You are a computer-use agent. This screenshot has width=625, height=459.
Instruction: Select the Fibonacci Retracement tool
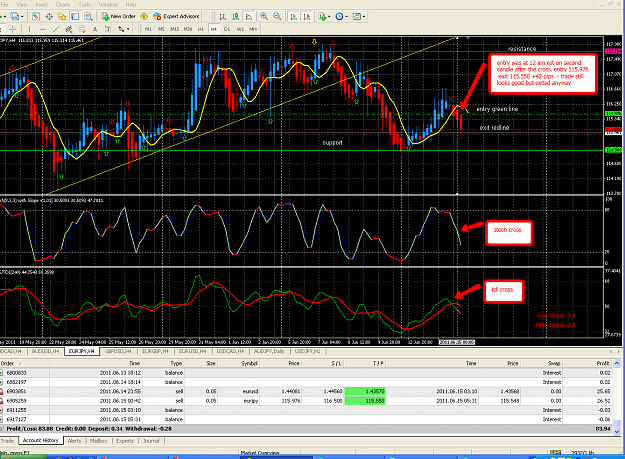tap(82, 29)
